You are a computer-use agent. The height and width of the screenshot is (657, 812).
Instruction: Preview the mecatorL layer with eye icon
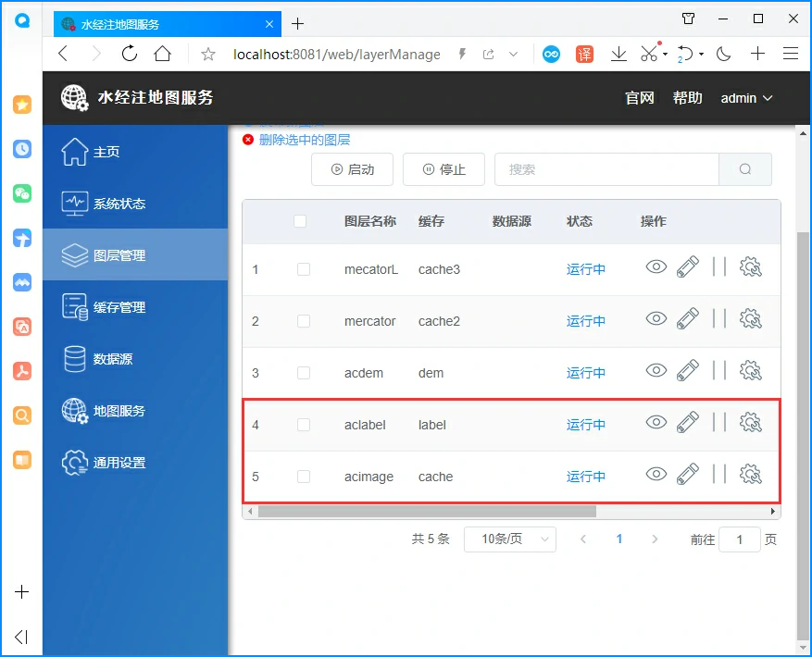click(656, 267)
